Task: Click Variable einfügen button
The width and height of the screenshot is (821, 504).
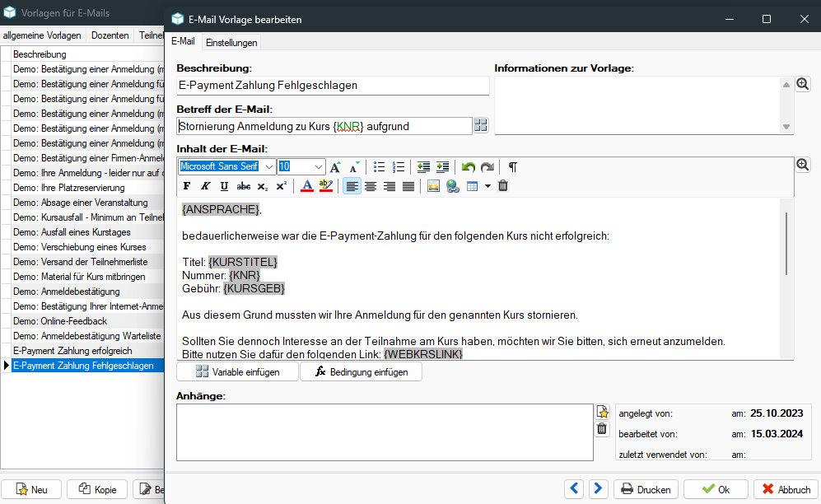Action: (238, 372)
